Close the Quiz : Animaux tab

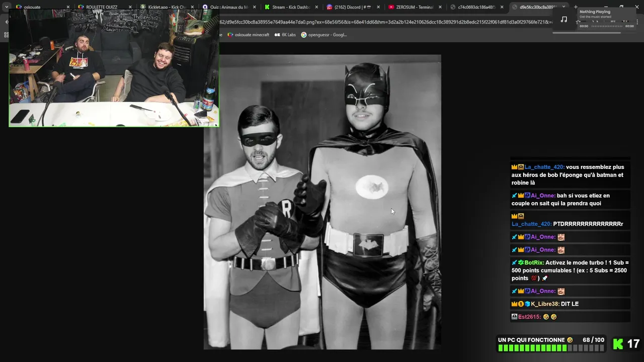[x=254, y=7]
